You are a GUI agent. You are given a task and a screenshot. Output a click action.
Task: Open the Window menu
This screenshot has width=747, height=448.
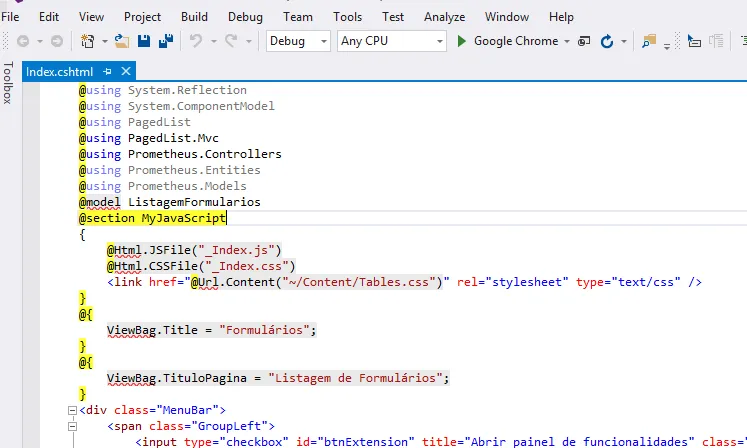coord(506,17)
